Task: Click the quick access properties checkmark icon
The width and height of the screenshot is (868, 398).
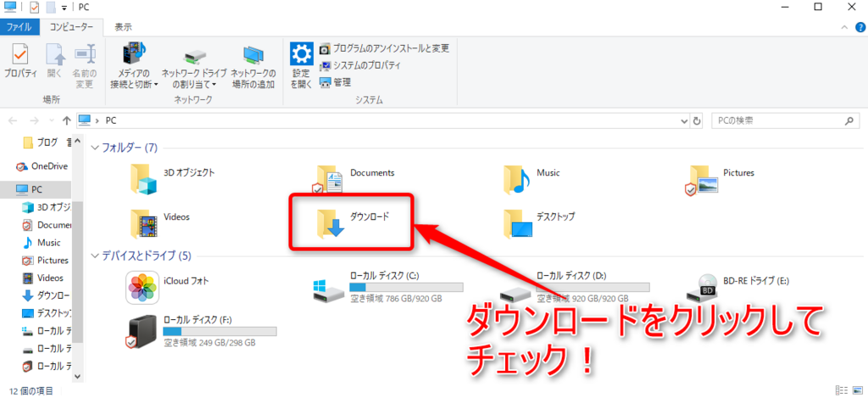Action: (33, 8)
